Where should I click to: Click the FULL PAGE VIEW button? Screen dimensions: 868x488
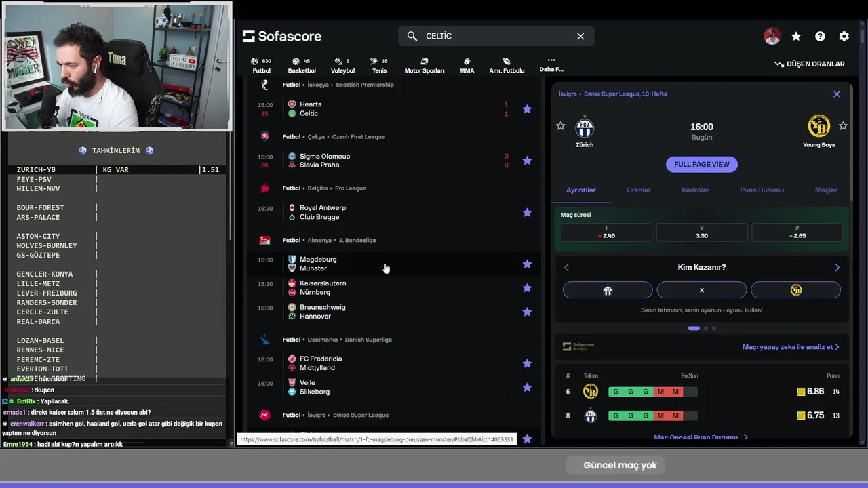pyautogui.click(x=702, y=164)
